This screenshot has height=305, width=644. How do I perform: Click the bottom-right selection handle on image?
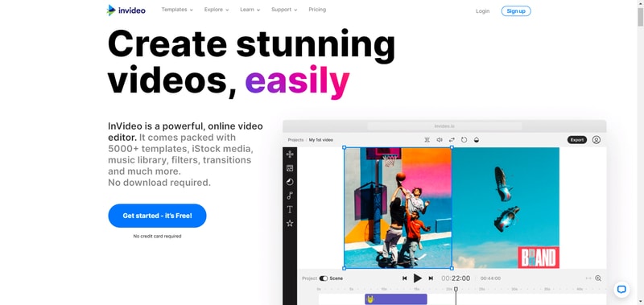coord(452,269)
